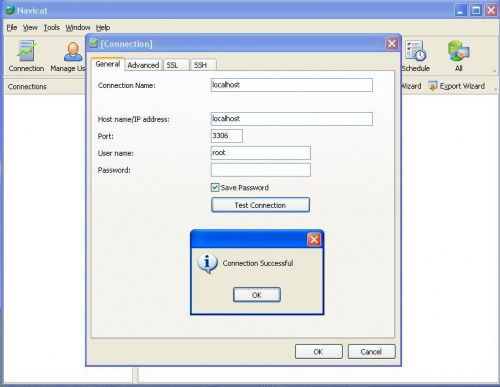Switch to the Advanced tab
The height and width of the screenshot is (387, 500).
(143, 65)
